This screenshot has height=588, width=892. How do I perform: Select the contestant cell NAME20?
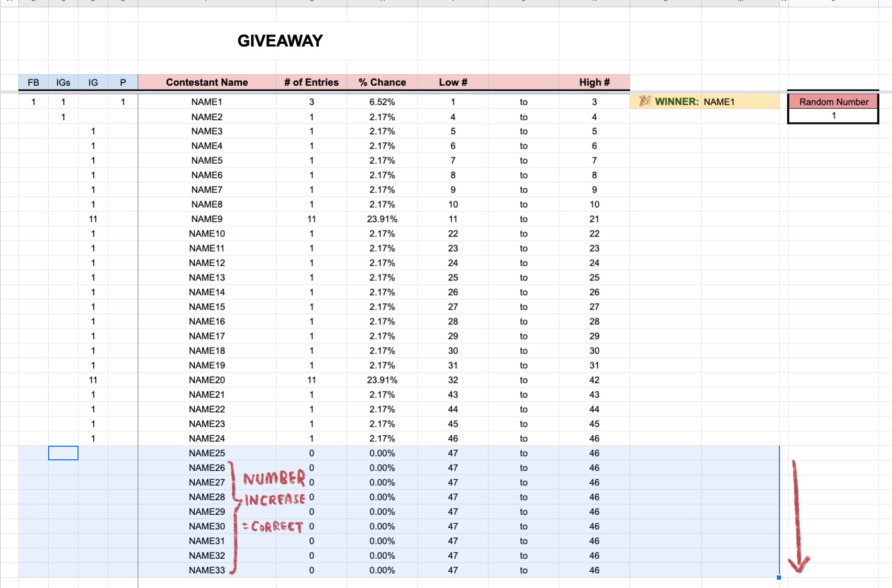[x=207, y=380]
